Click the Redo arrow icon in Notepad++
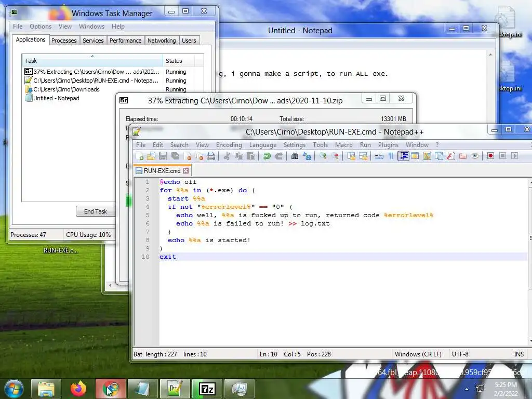532x399 pixels. tap(279, 156)
